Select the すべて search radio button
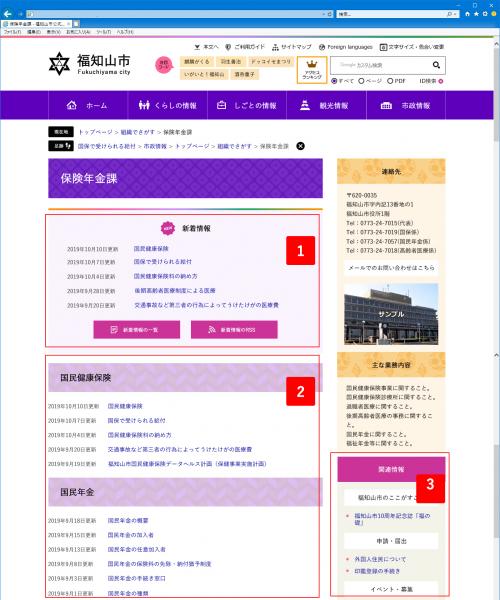The height and width of the screenshot is (600, 500). click(334, 81)
